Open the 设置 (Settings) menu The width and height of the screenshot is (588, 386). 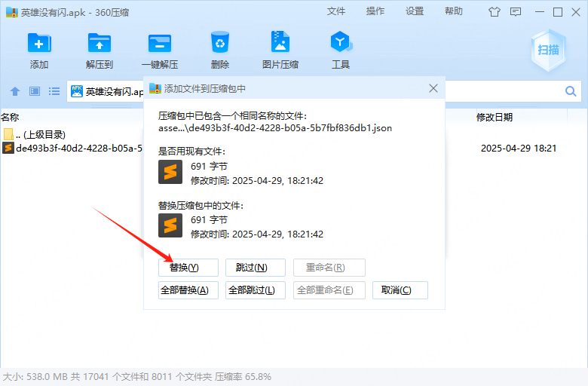pyautogui.click(x=415, y=11)
